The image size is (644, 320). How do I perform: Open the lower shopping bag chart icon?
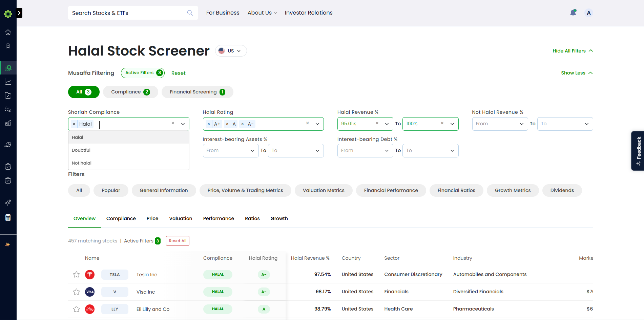8,180
